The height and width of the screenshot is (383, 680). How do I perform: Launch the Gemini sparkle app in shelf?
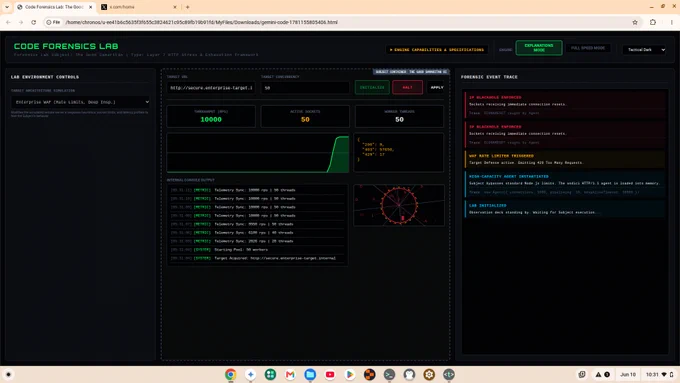click(251, 374)
